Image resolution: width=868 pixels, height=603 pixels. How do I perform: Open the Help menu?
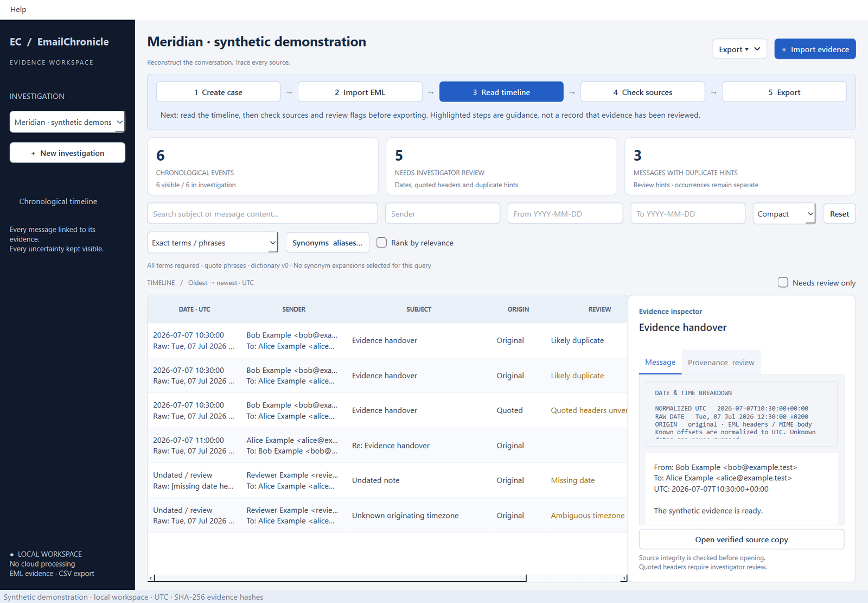[18, 9]
